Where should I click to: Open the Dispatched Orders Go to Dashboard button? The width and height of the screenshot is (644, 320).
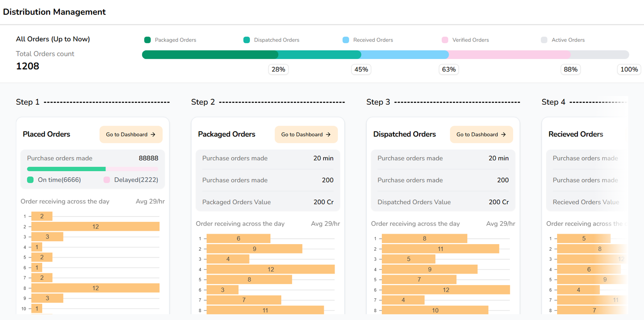[481, 135]
